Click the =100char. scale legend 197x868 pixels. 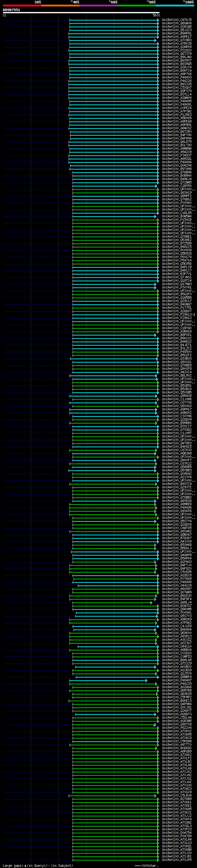[x=146, y=865]
